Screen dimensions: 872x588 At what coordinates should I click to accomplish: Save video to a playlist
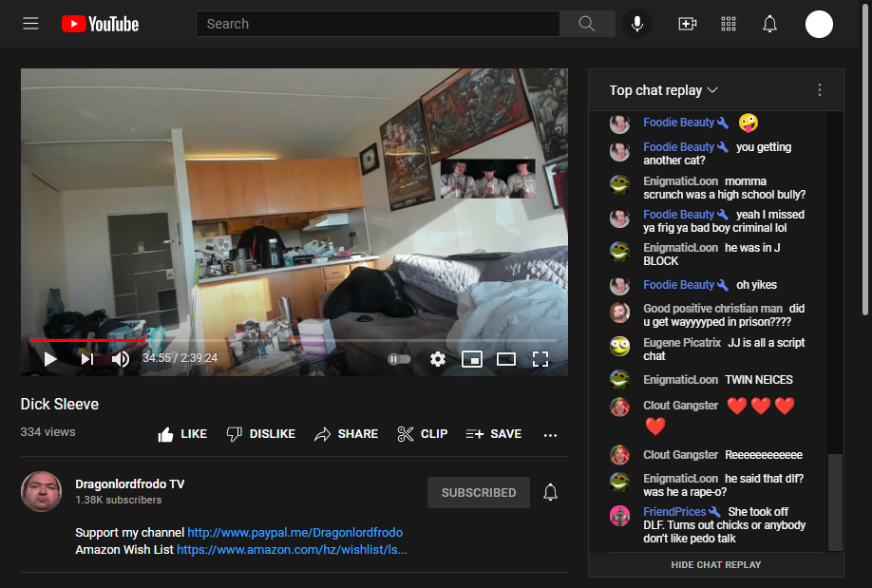tap(493, 434)
